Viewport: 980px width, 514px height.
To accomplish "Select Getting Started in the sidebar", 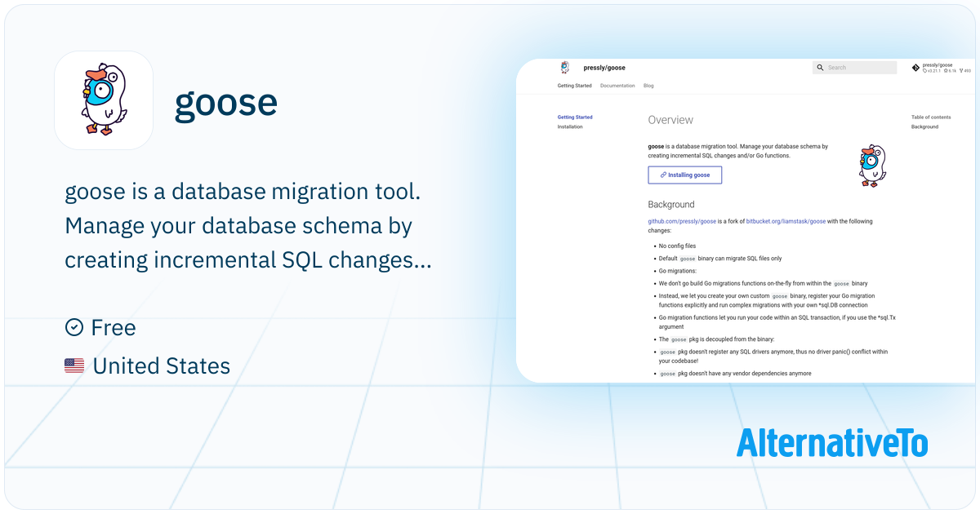I will 575,117.
